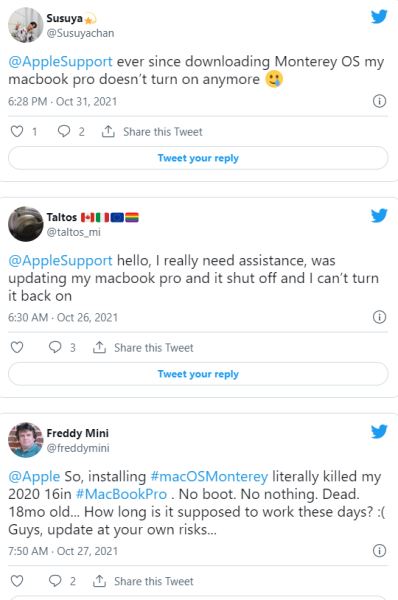Like Freddy Mini's tweet with the heart icon
Screen dimensions: 398x600
click(17, 581)
